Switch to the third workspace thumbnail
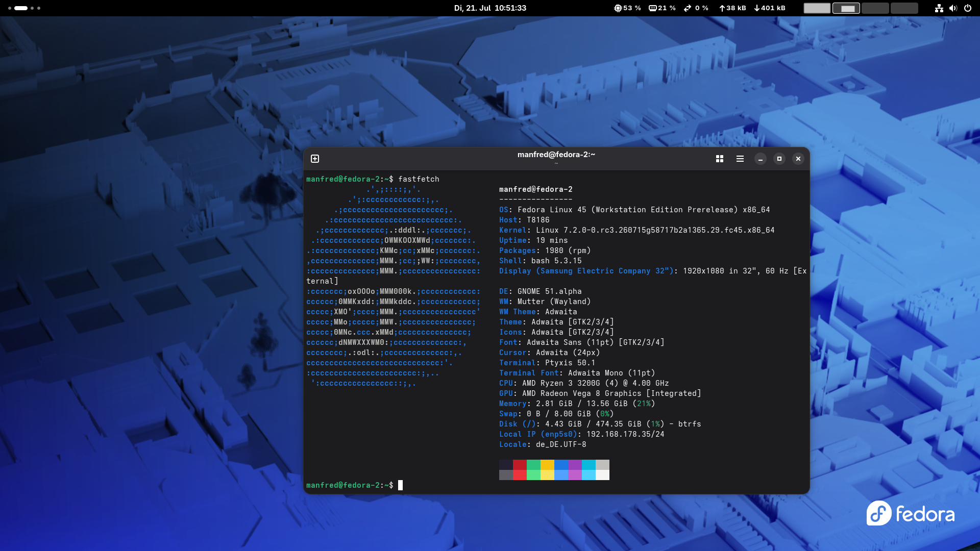This screenshot has width=980, height=551. (x=875, y=8)
